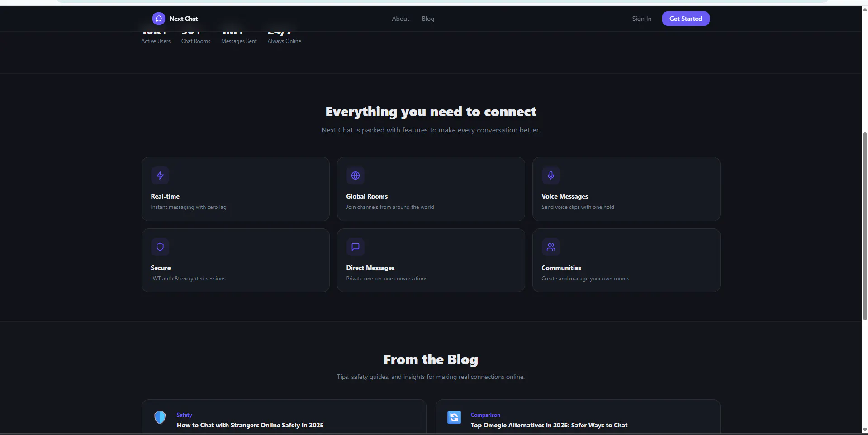Click the scrollbar down arrow
Screen dimensions: 868x435
point(865,430)
